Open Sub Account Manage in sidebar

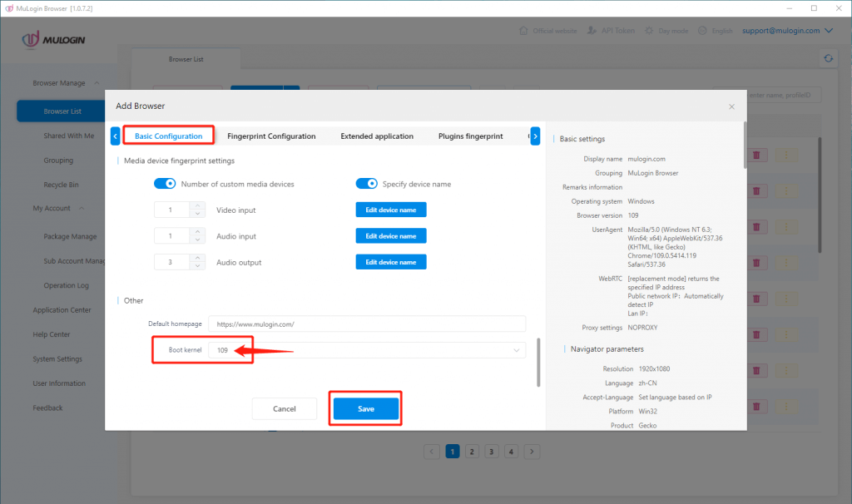point(74,260)
